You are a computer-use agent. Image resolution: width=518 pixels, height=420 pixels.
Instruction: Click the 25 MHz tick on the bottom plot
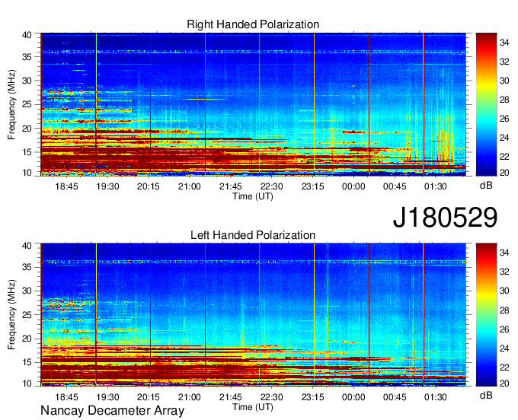point(27,315)
